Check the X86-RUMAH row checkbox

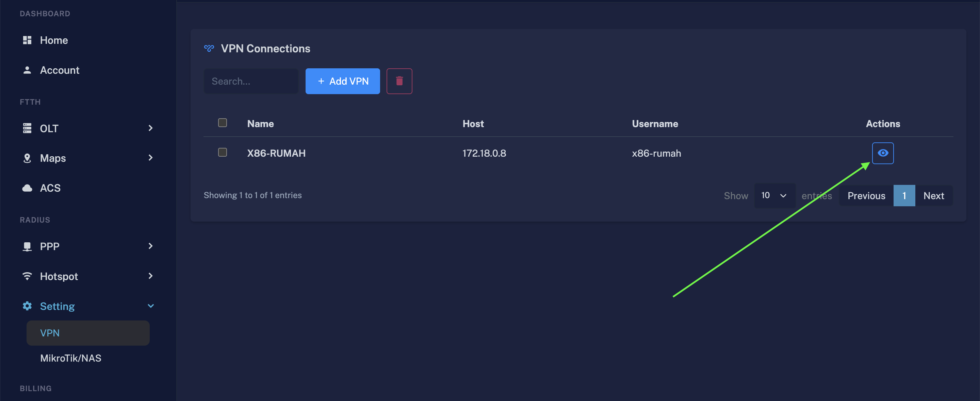click(x=223, y=153)
